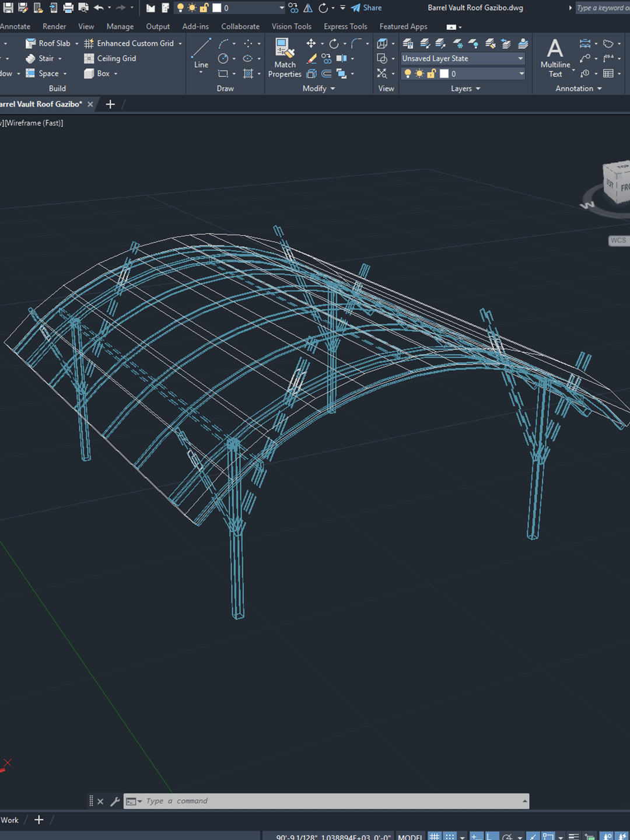Click the Erase tool in Modify panel
Screen dimensions: 630x840
point(311,58)
